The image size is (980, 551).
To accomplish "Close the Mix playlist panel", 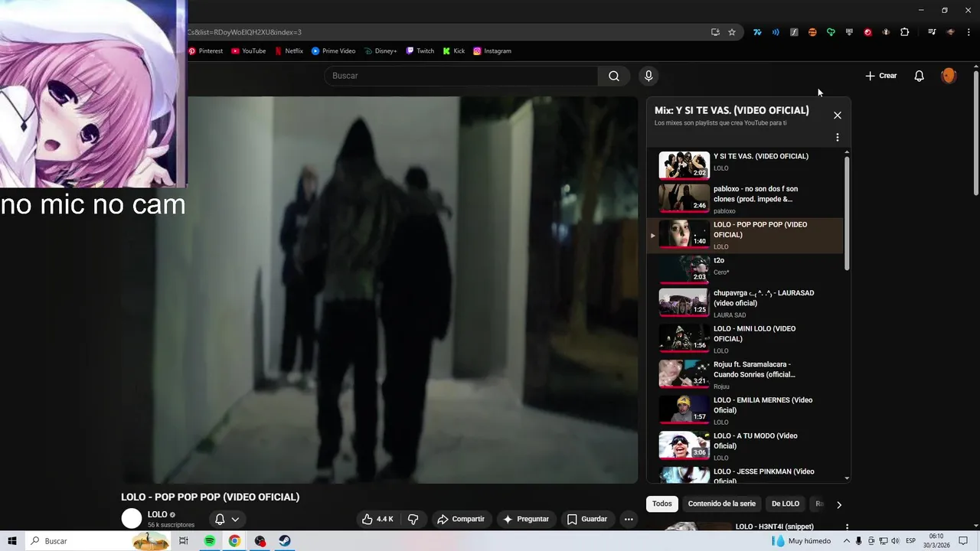I will [838, 116].
